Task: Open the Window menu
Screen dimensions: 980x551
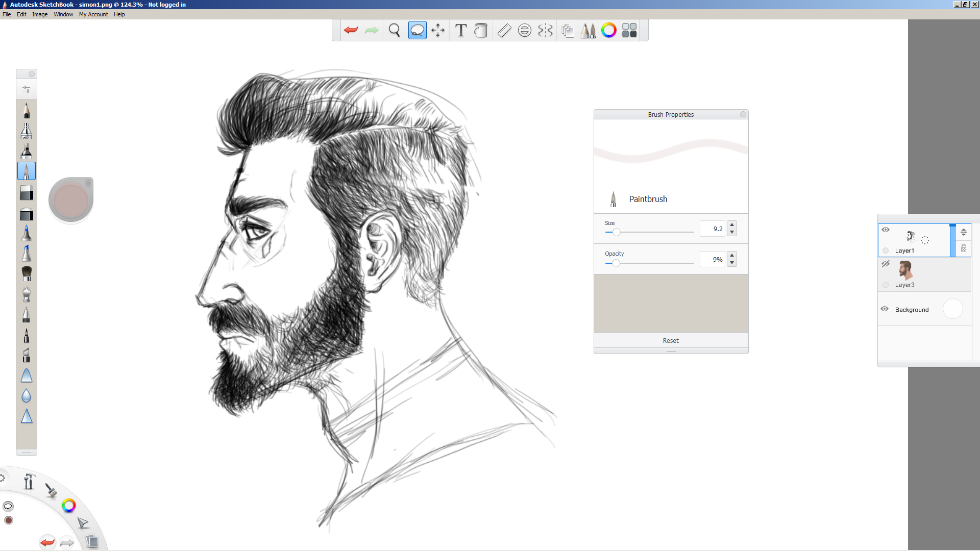Action: pyautogui.click(x=63, y=14)
